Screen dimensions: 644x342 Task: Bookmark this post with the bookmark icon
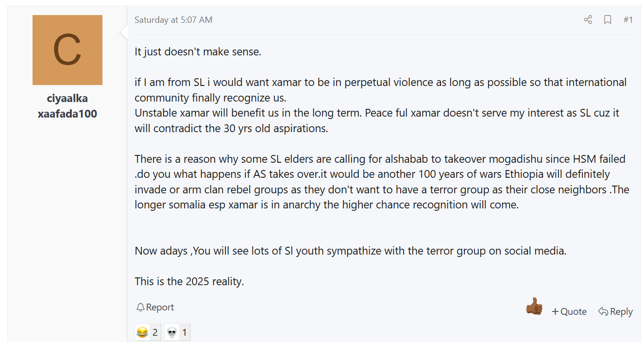[608, 19]
